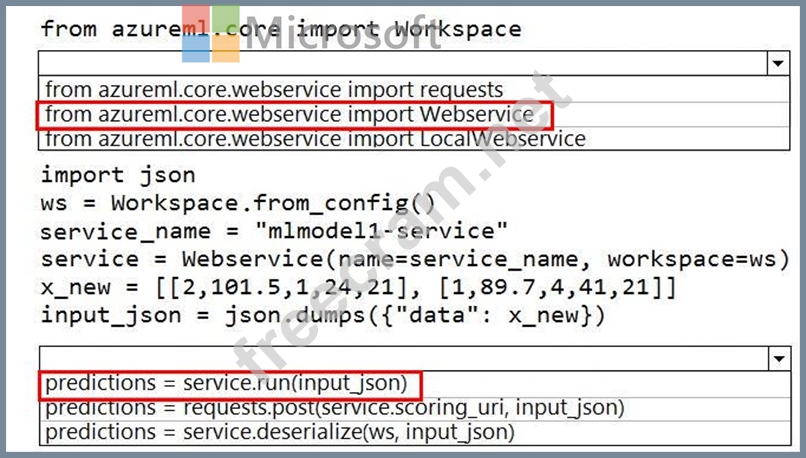Click the 'ws = Workspace.from_config()' line
Viewport: 806px width, 458px height.
point(238,203)
